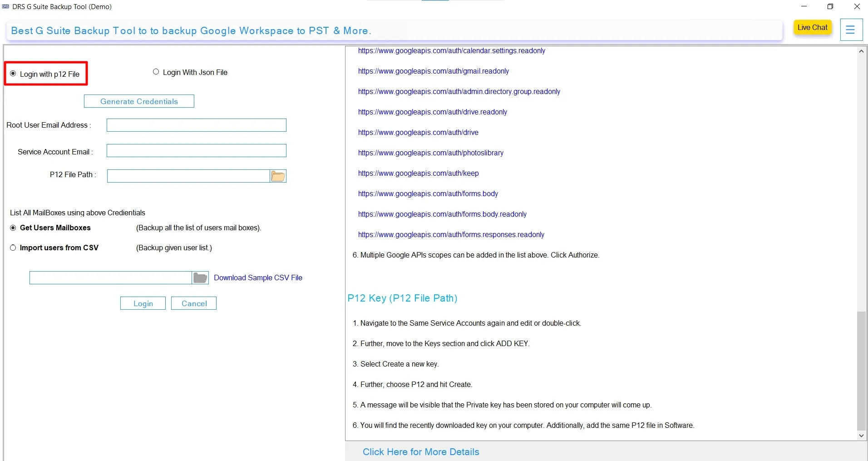This screenshot has height=461, width=868.
Task: Click the Login button
Action: [x=143, y=303]
